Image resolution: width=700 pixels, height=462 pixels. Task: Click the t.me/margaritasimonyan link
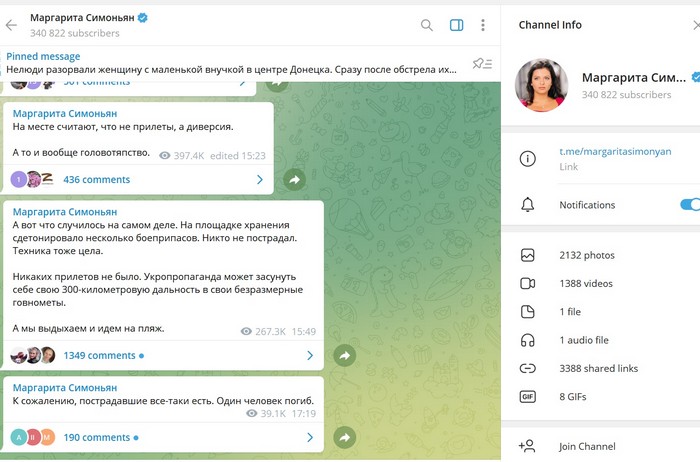(x=615, y=152)
